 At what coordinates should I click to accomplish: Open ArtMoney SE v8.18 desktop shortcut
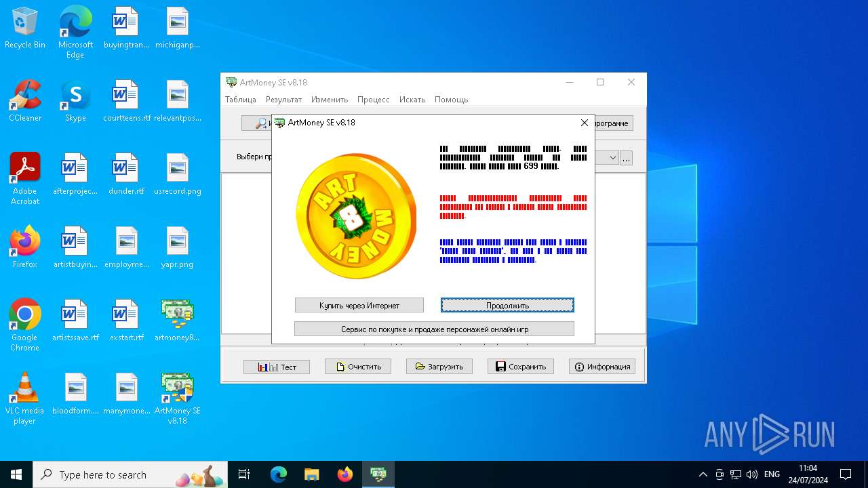point(178,399)
